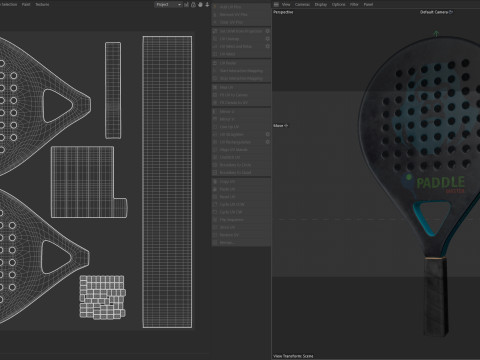Select the narrow vertical strip UV island
This screenshot has height=360, width=480.
coord(113,90)
